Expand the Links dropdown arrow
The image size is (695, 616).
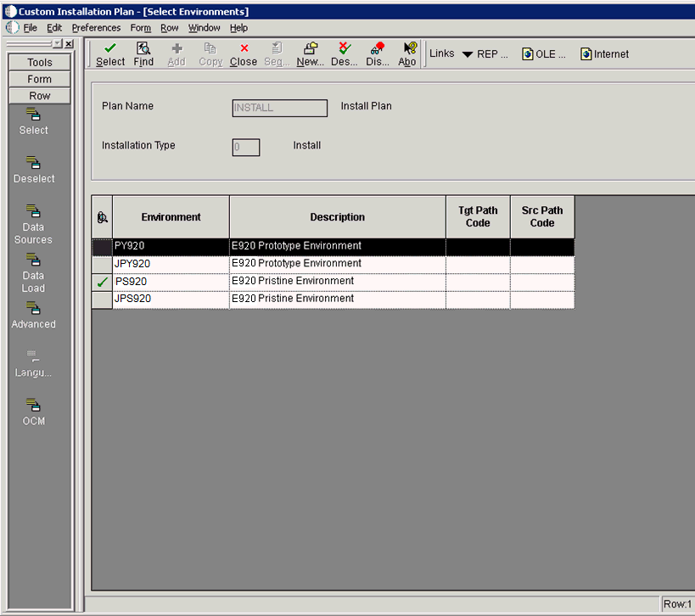468,54
